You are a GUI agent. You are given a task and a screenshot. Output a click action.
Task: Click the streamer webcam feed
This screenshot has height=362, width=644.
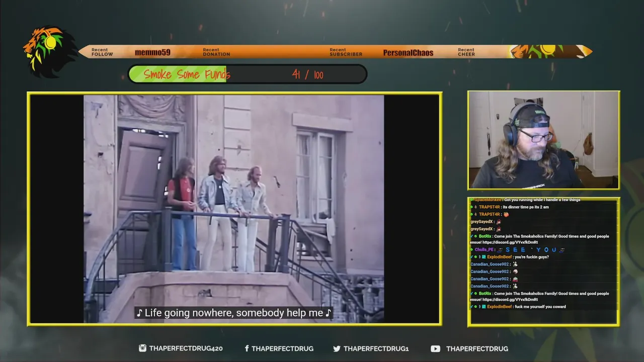tap(544, 140)
